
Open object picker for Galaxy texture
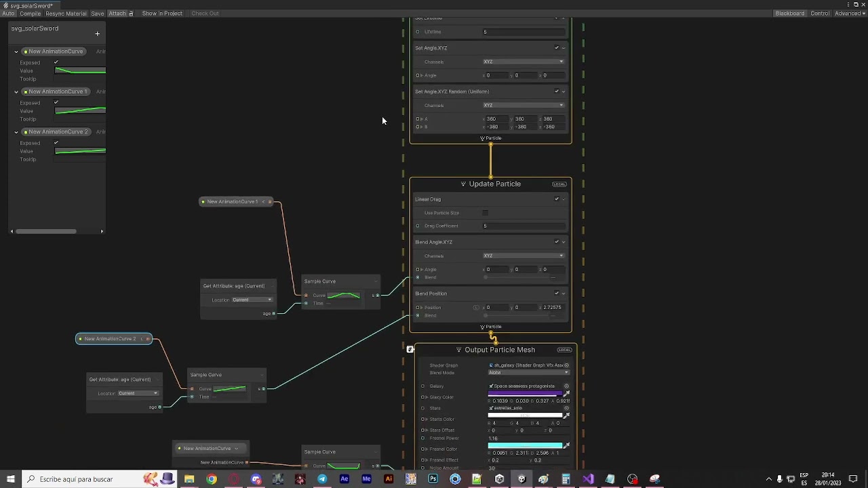pyautogui.click(x=567, y=386)
